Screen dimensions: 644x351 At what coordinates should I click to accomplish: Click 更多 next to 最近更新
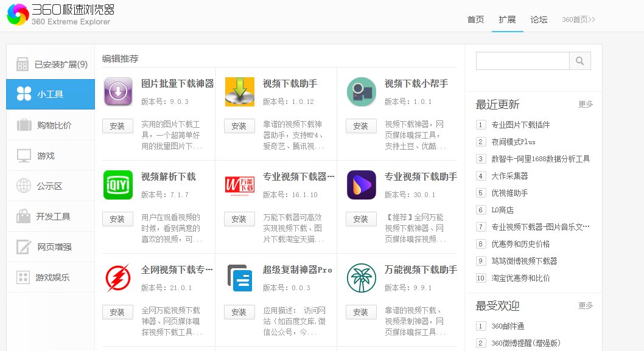click(x=586, y=104)
